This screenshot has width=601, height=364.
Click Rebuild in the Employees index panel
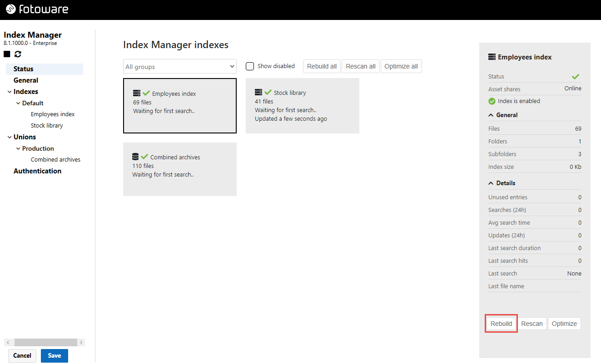501,324
